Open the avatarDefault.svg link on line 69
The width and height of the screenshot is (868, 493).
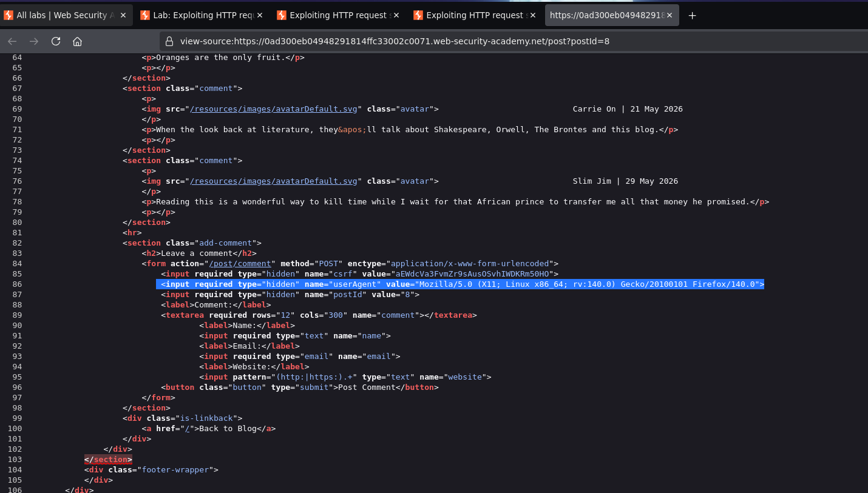274,109
